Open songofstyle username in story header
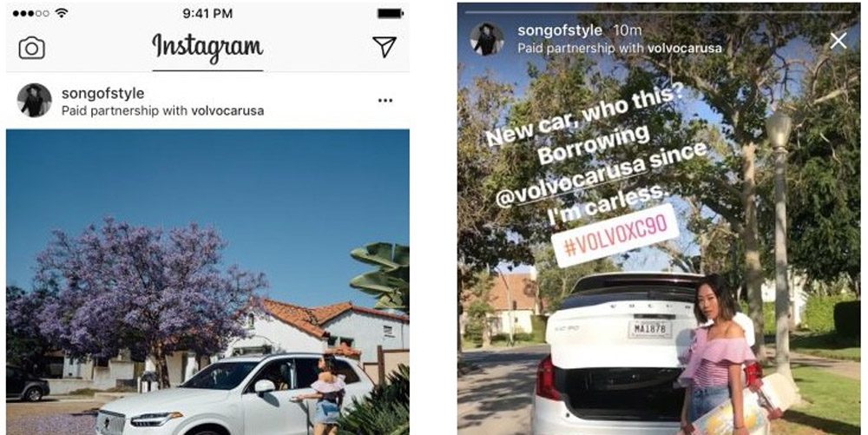 pos(559,31)
